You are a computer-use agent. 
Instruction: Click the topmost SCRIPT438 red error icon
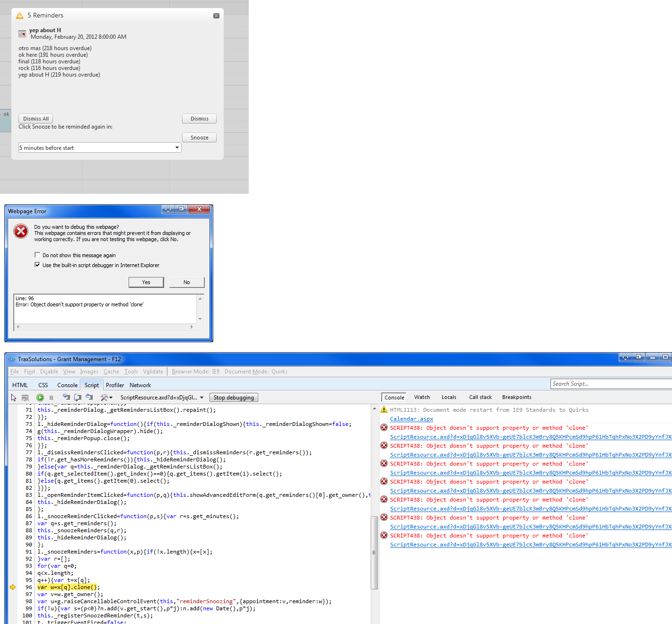point(384,427)
